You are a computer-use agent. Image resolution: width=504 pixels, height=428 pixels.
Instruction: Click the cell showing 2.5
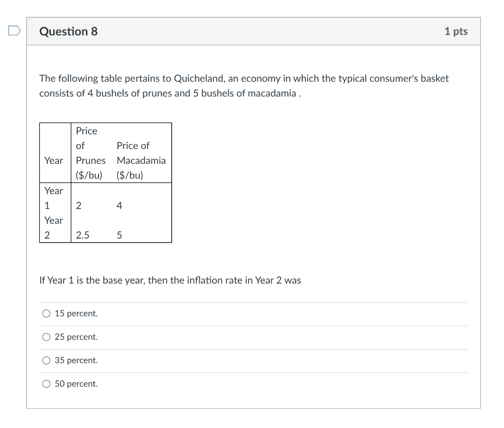[82, 235]
